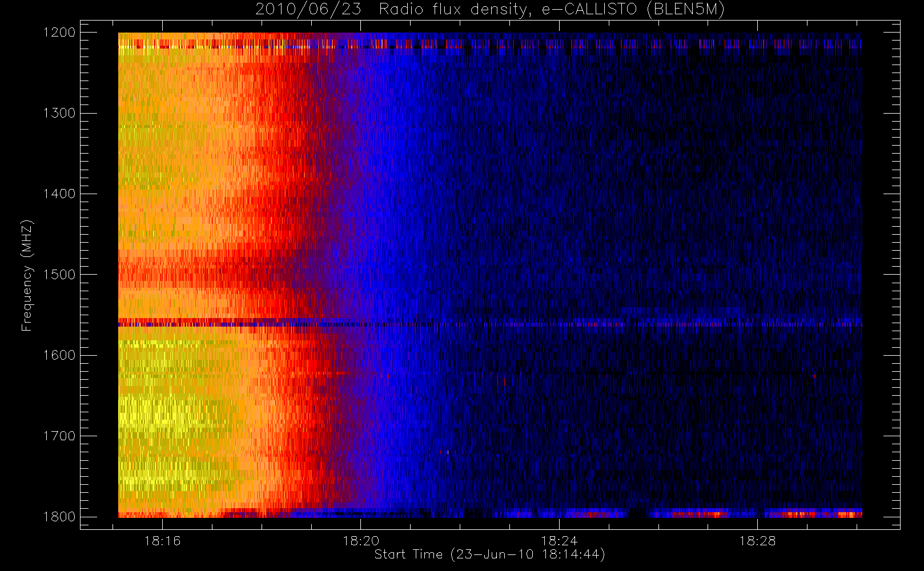The image size is (924, 571).
Task: Click the 1600 frequency tick label
Action: pyautogui.click(x=59, y=355)
